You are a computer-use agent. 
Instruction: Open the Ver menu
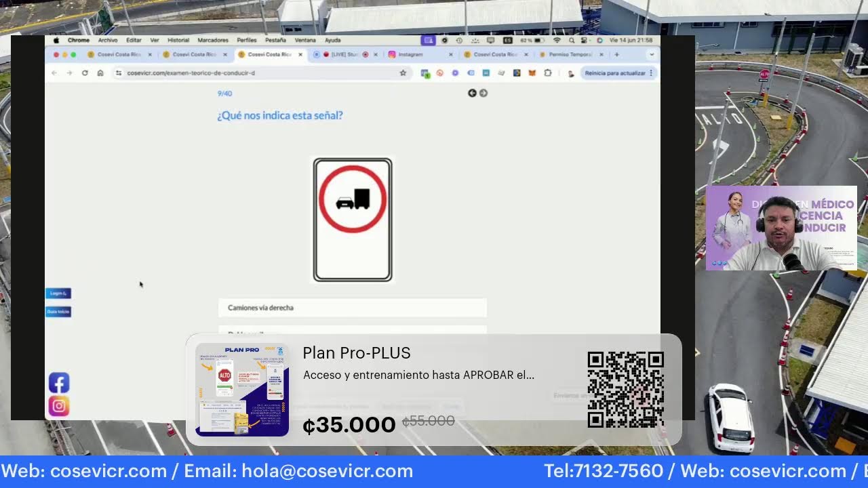pos(155,40)
